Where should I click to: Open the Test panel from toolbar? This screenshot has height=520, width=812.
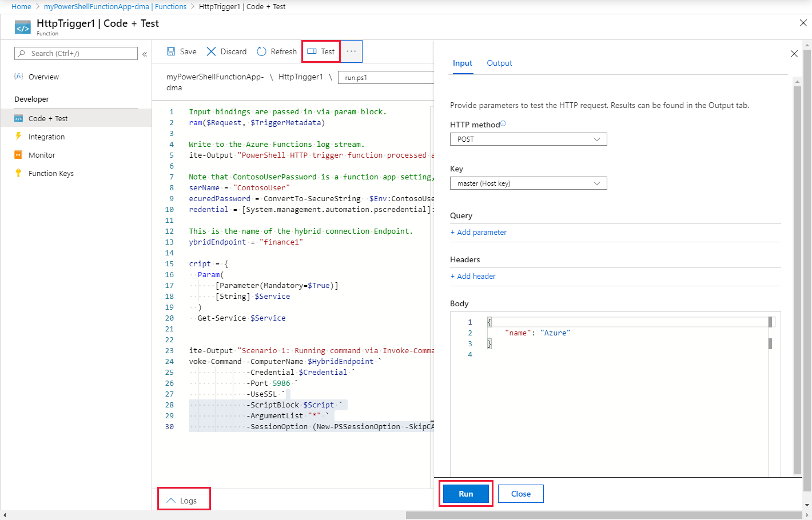pos(321,51)
